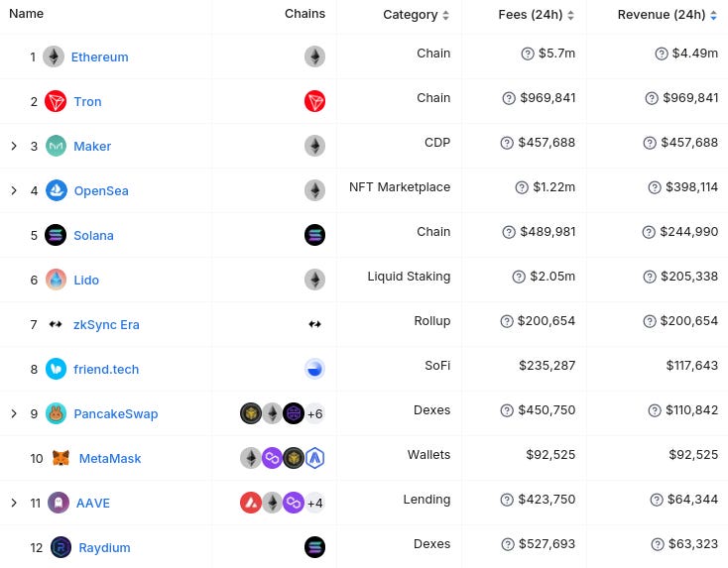Open the Raydium protocol link
The width and height of the screenshot is (728, 568).
coord(104,548)
